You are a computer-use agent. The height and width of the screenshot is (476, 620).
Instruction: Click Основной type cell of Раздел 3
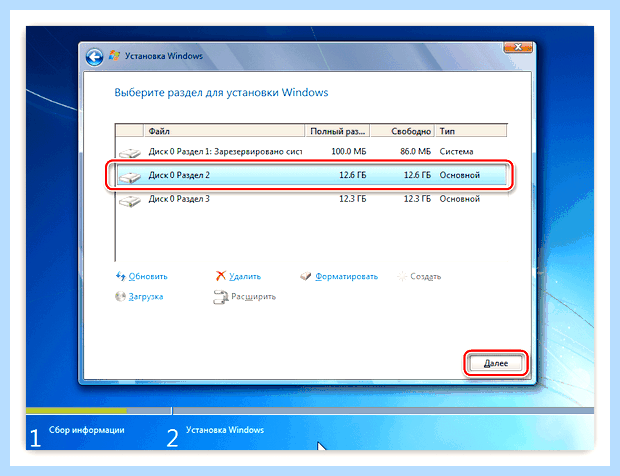[x=459, y=199]
